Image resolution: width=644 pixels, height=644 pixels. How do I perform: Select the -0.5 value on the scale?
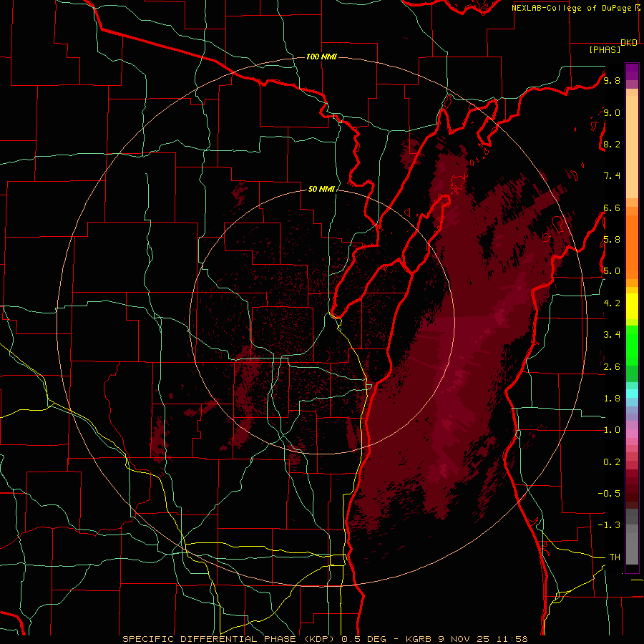click(x=609, y=493)
